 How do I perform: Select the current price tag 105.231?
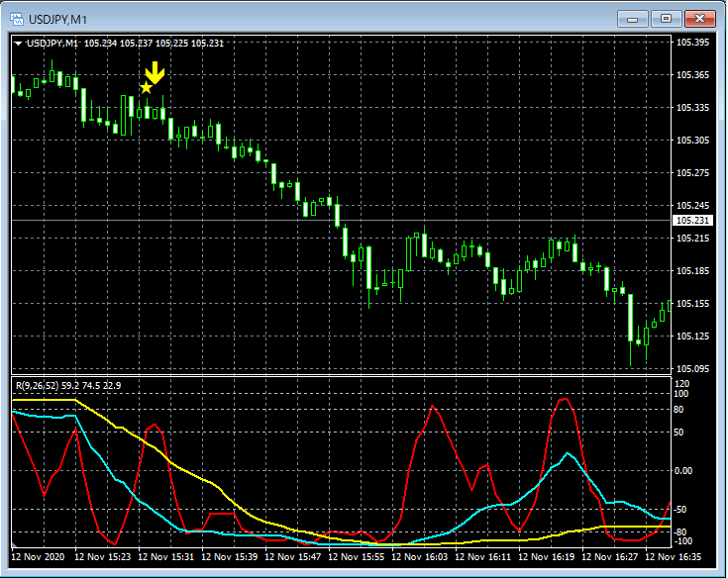690,221
